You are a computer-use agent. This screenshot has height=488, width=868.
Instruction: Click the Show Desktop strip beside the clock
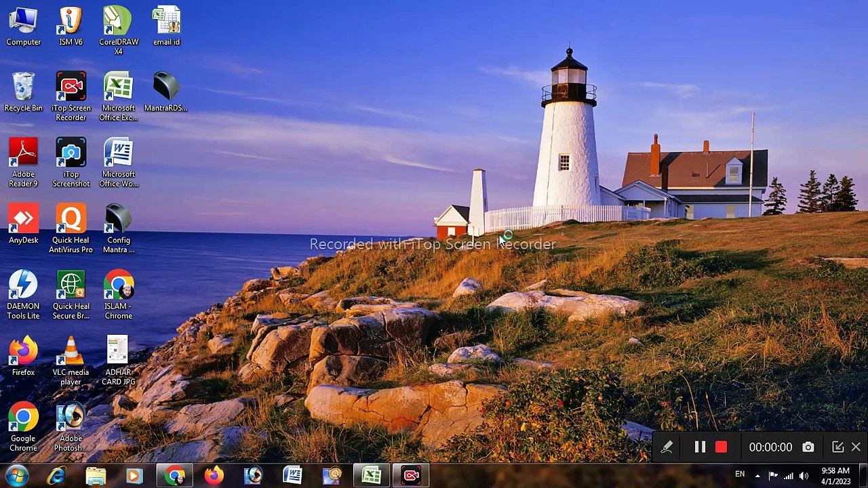coord(863,476)
